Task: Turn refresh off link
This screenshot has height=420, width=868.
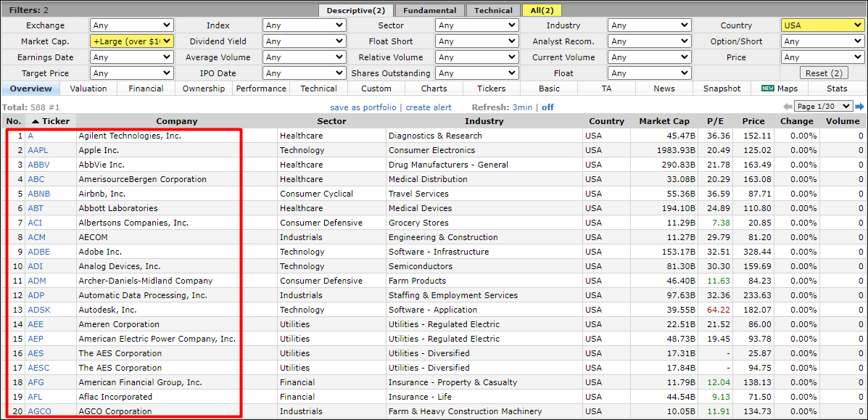Action: 547,107
